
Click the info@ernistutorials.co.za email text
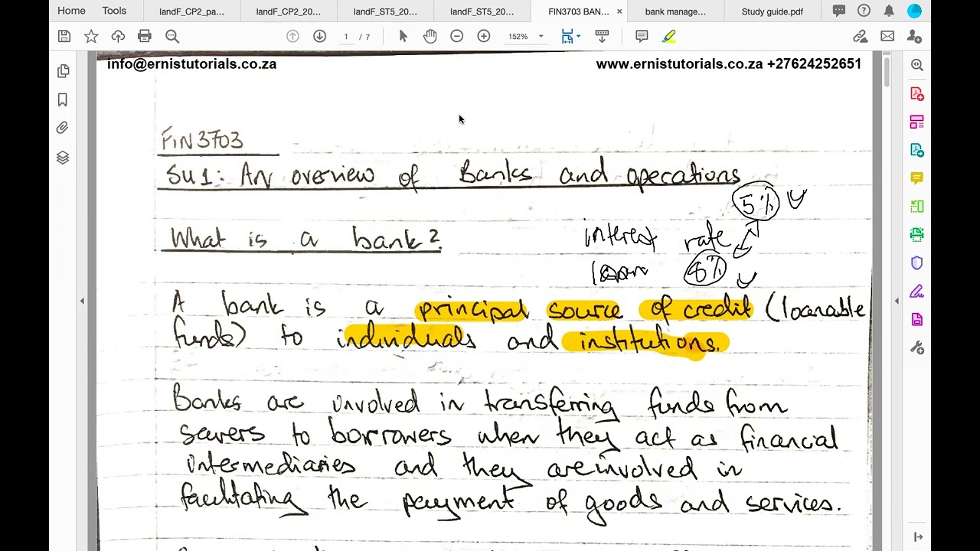(191, 64)
